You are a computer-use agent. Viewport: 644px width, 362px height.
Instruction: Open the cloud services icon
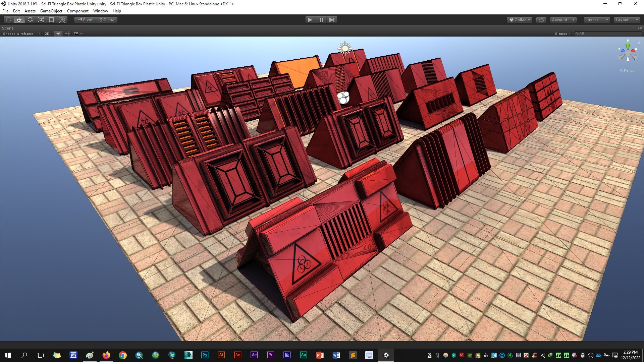541,20
